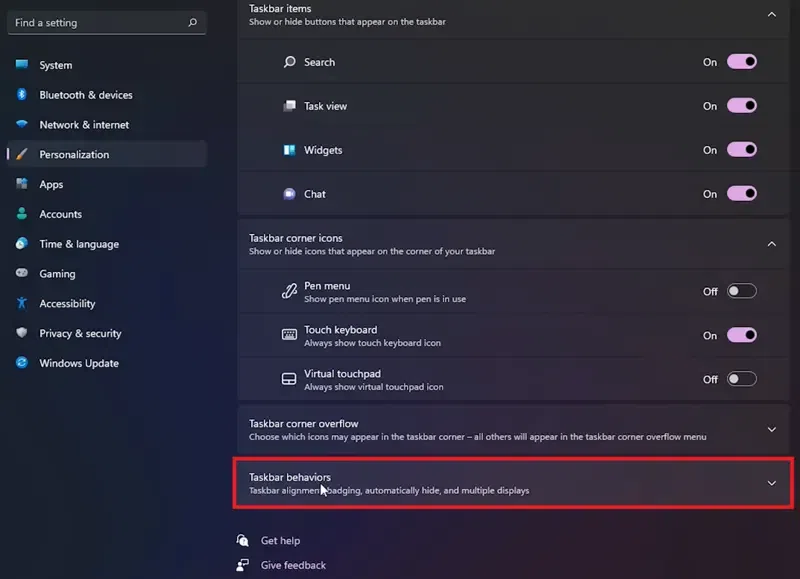Go to Network & internet
The width and height of the screenshot is (800, 579).
[x=107, y=124]
